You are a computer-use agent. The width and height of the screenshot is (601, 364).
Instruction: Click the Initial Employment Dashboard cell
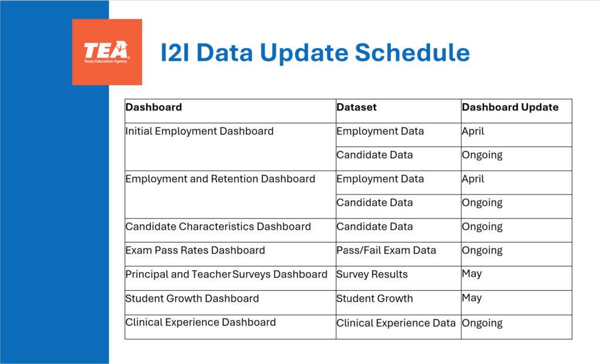tap(200, 131)
